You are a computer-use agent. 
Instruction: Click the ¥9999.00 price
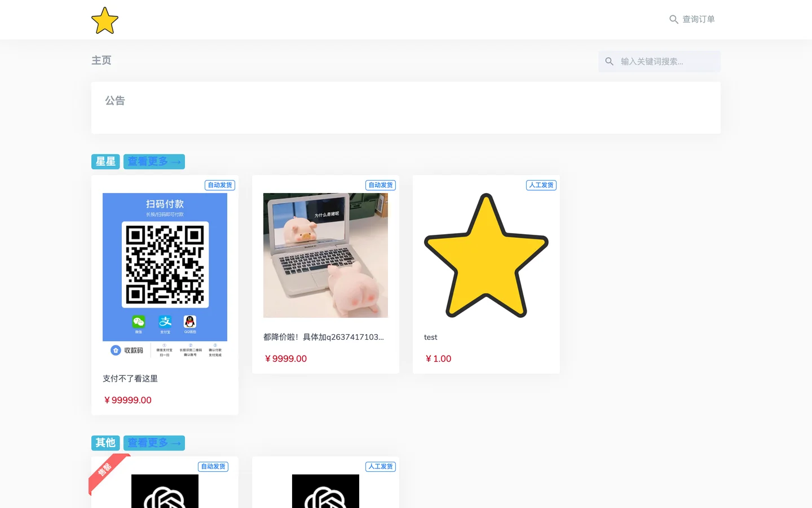tap(285, 359)
